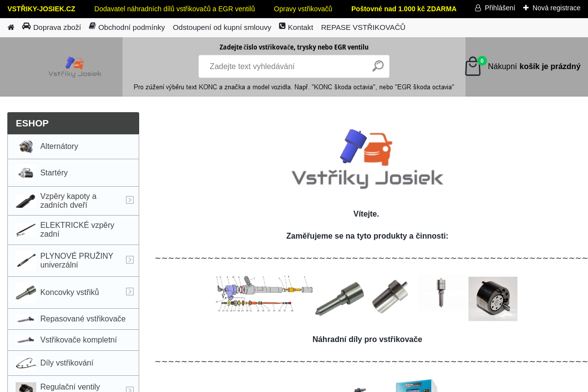Open Odstoupení od kupní smlouvy
The image size is (588, 392).
point(222,27)
